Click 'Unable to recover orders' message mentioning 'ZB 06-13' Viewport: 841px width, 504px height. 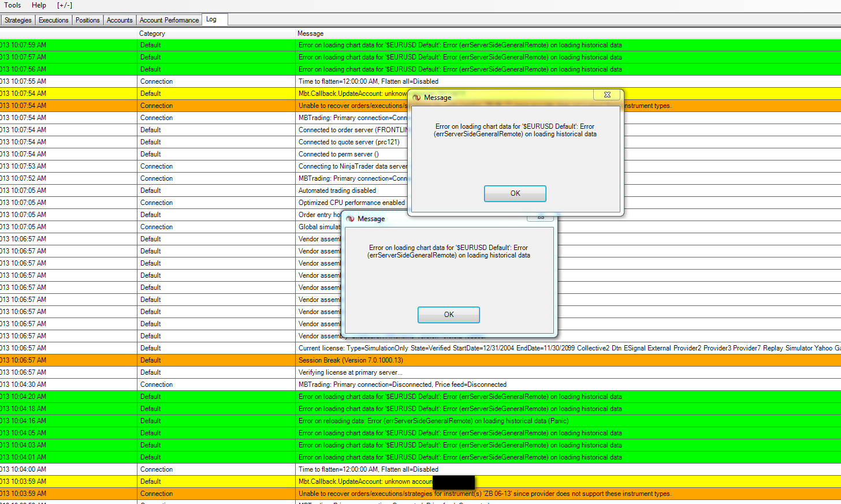[x=485, y=494]
